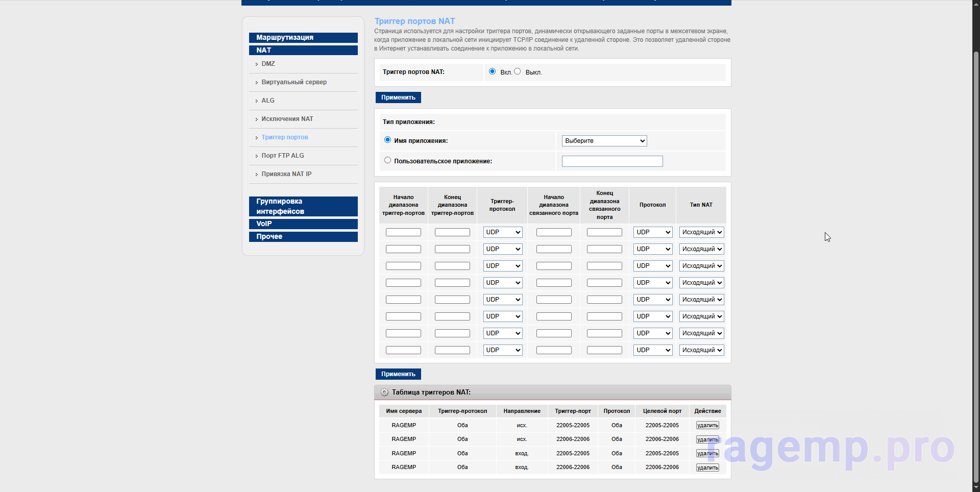Delete RAGEMP вход. 22006-22006 trigger entry
Viewport: 980px width, 492px height.
click(707, 468)
